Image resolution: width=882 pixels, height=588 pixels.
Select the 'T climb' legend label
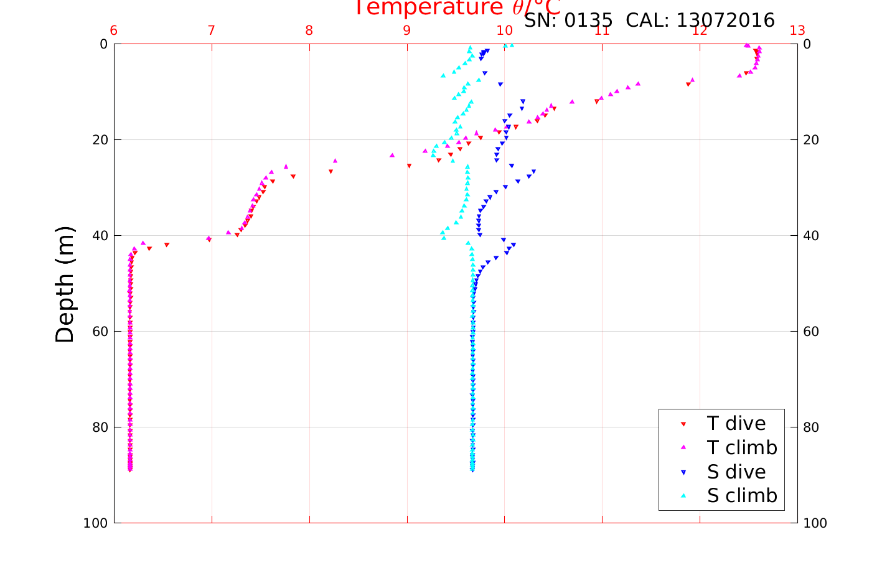[742, 447]
